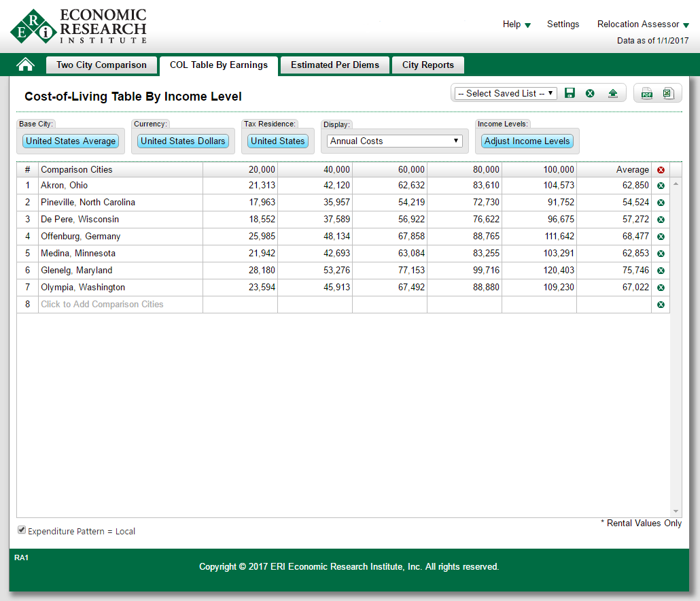This screenshot has height=601, width=700.
Task: Click the 40,000 column header
Action: [315, 170]
